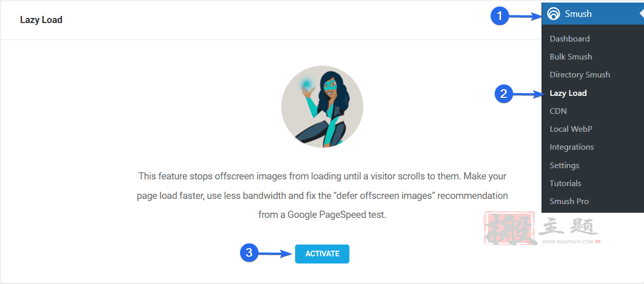This screenshot has width=644, height=284.
Task: Click the circled number 1 marker
Action: click(x=500, y=16)
